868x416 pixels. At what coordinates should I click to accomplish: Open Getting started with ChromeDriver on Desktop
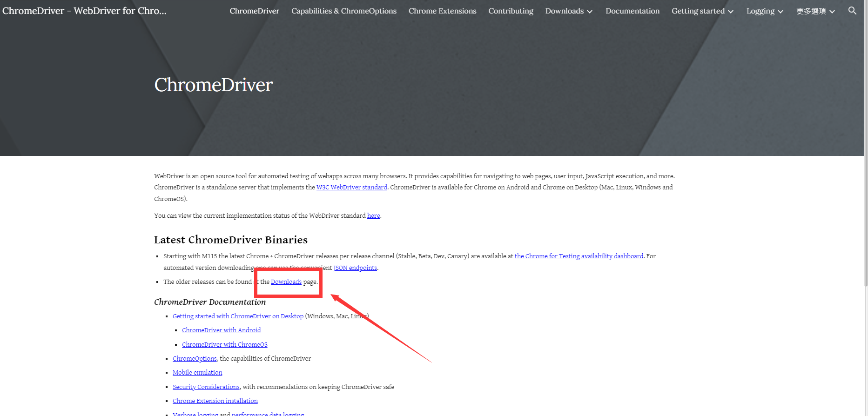pyautogui.click(x=238, y=316)
